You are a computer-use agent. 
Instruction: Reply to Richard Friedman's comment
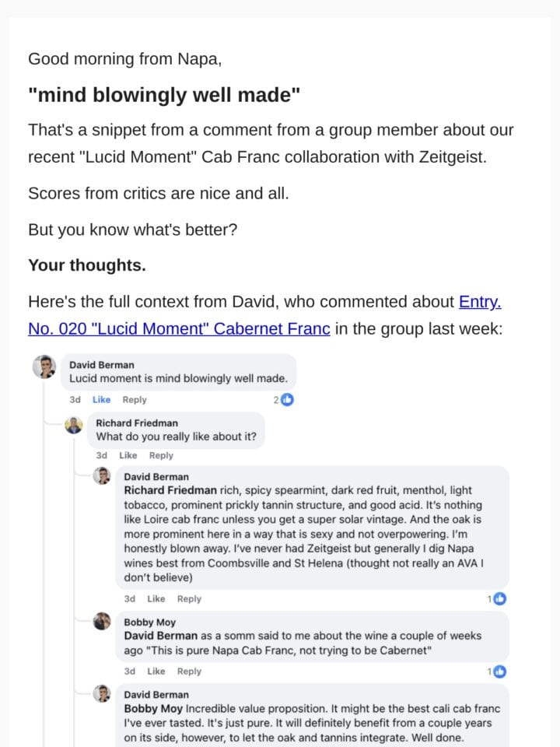pos(162,455)
